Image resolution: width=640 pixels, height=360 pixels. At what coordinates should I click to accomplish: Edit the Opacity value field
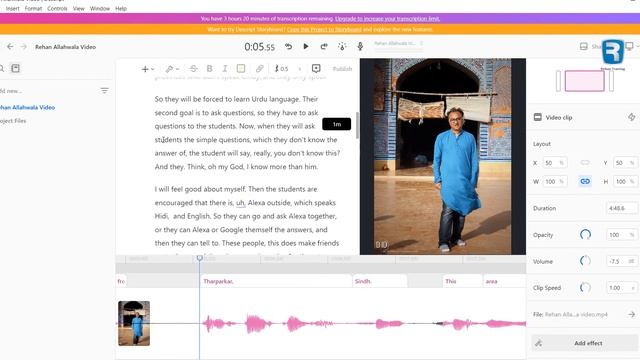click(x=622, y=235)
